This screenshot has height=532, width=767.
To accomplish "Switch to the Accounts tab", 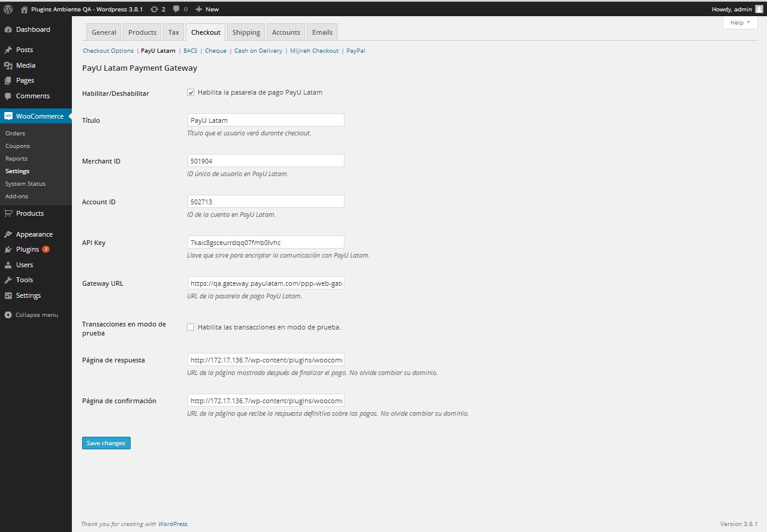I will coord(286,32).
